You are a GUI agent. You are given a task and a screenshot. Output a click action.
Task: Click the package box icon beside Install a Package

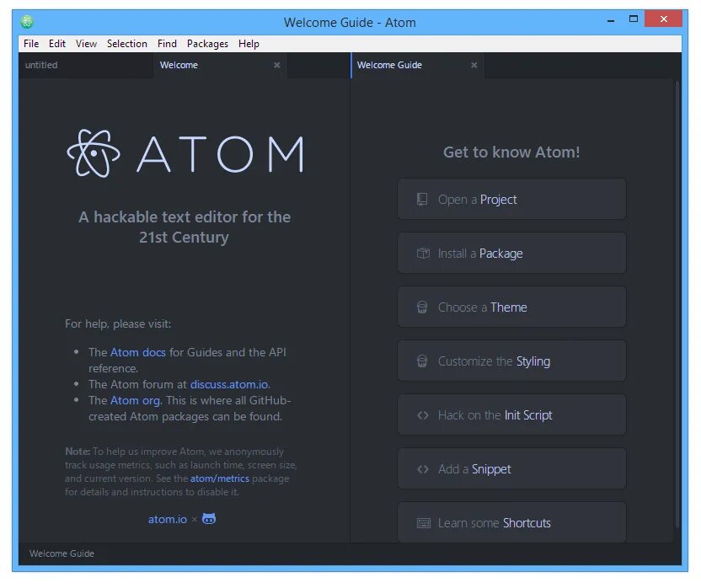[423, 253]
